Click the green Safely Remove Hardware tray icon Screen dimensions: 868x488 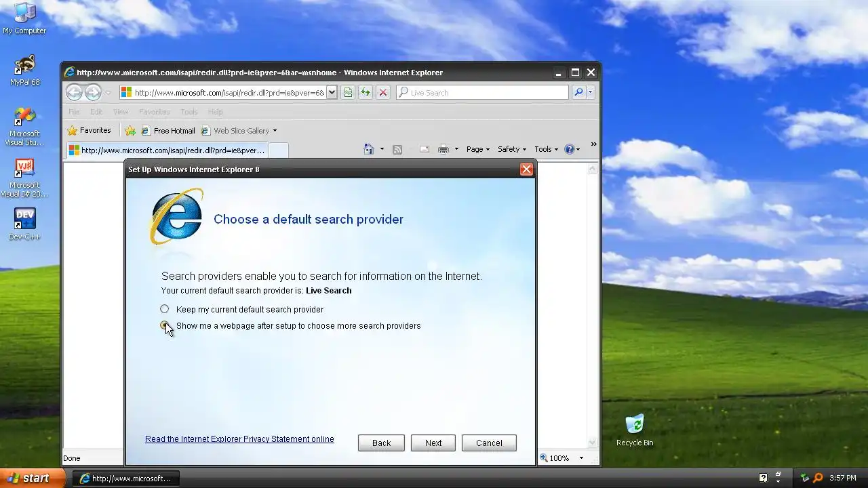[x=805, y=479]
